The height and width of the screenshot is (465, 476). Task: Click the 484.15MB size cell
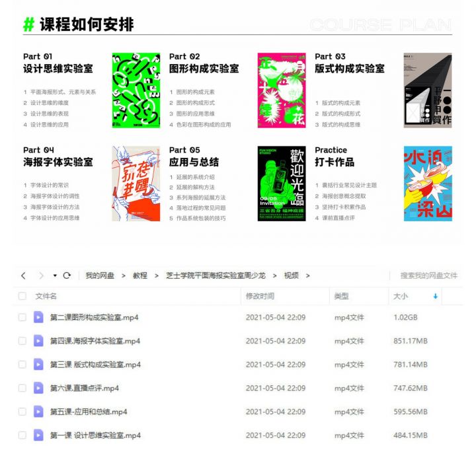(411, 435)
